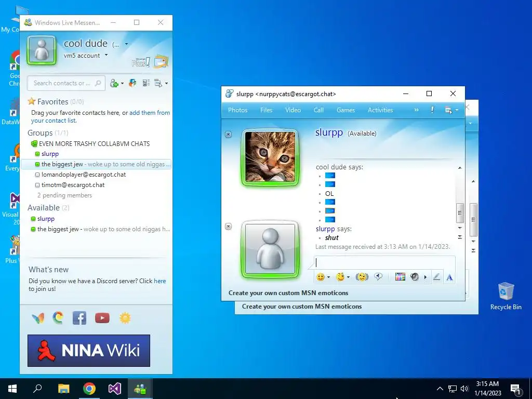Toggle the collapse arrow beside the cat picture

tap(229, 135)
